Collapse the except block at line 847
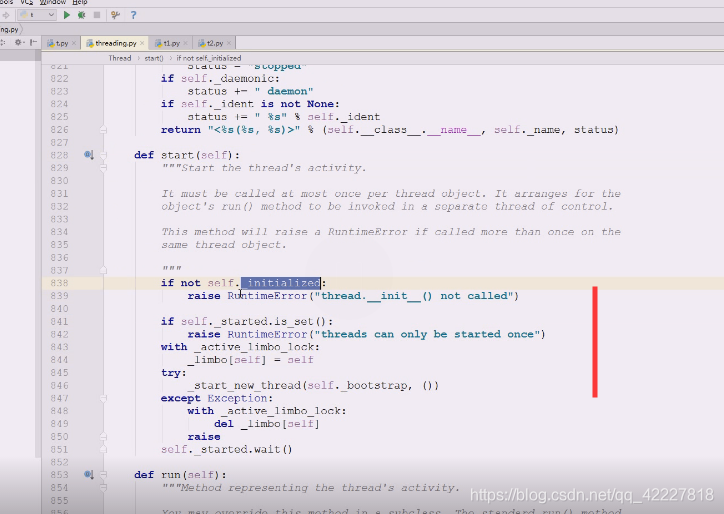Screen dimensions: 724x514 coord(103,398)
